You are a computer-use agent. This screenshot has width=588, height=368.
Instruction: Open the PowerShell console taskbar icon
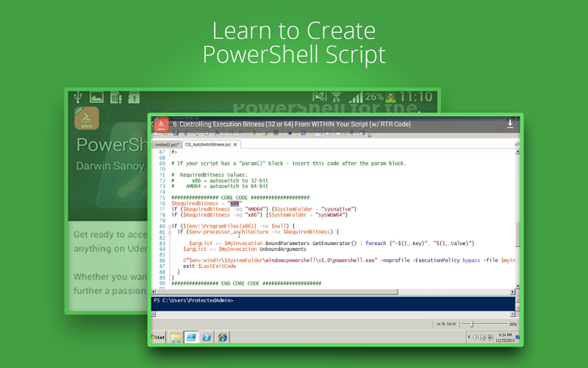pyautogui.click(x=207, y=337)
